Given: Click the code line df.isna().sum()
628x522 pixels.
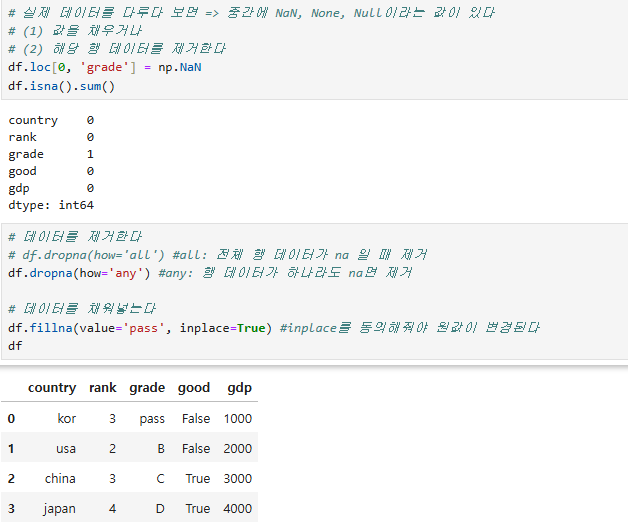Looking at the screenshot, I should [x=61, y=86].
